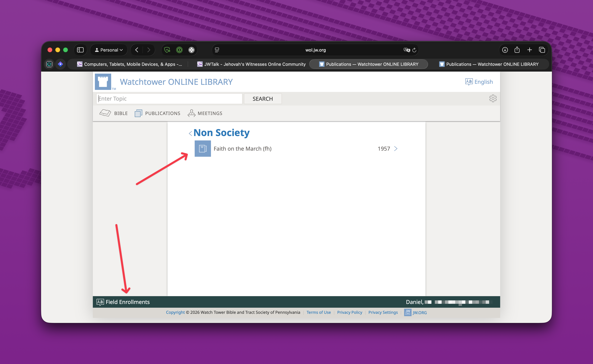The height and width of the screenshot is (364, 593).
Task: Reload the page with refresh icon
Action: point(414,50)
